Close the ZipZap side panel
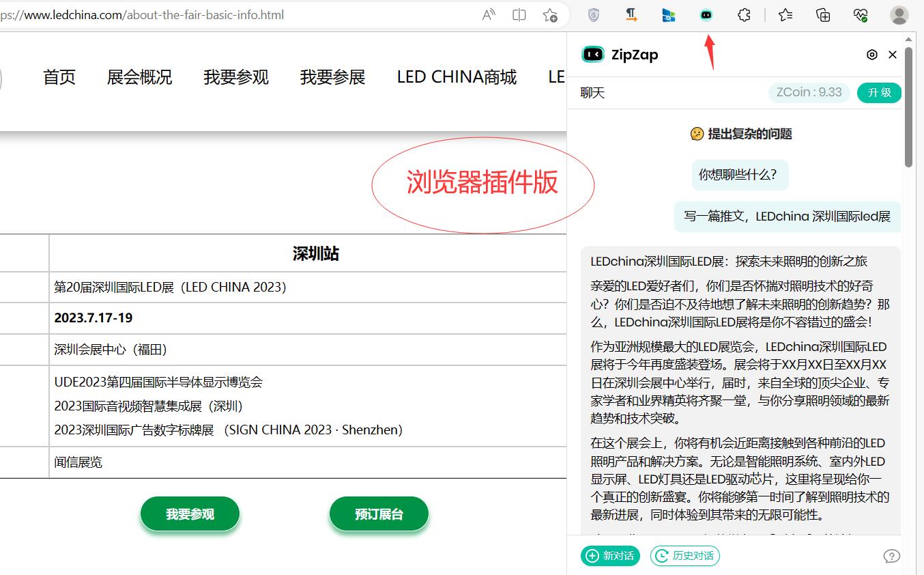924x575 pixels. point(893,55)
